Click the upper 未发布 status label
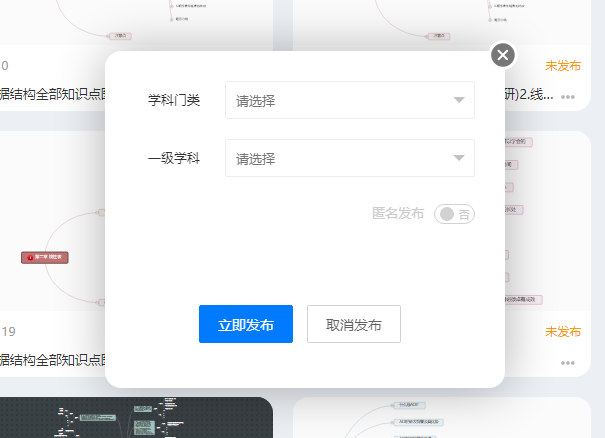Image resolution: width=605 pixels, height=438 pixels. click(x=563, y=66)
